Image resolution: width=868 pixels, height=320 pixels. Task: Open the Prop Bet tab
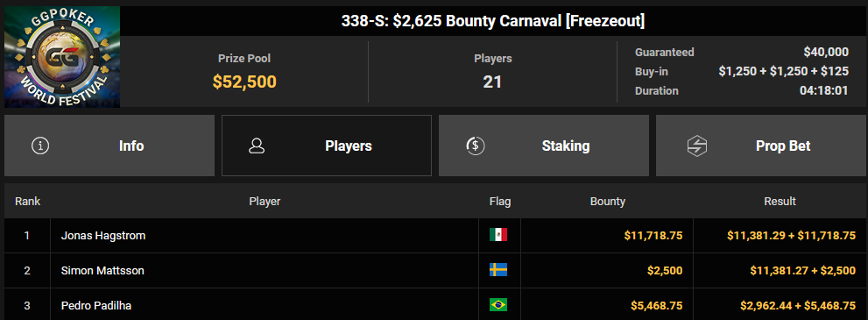[x=760, y=146]
